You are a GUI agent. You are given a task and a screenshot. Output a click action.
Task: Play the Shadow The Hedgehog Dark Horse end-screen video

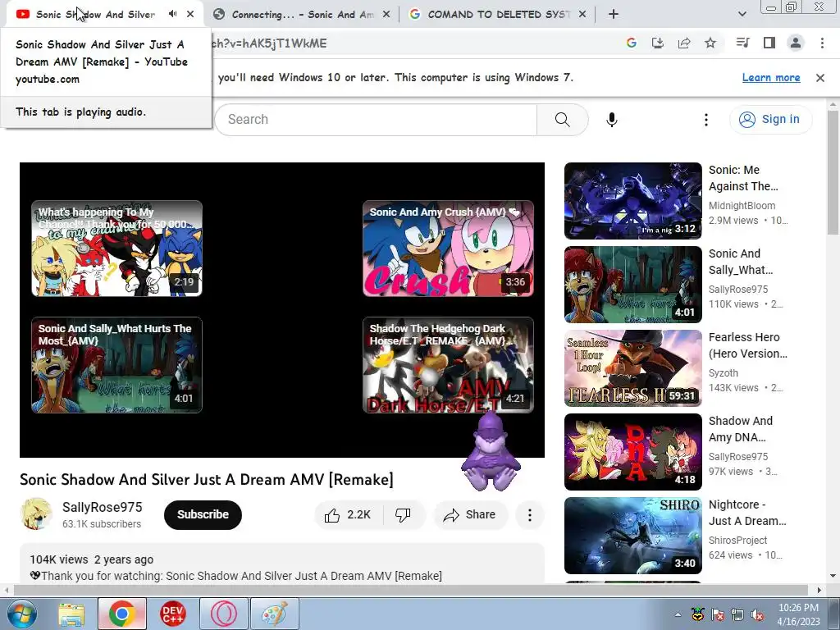point(448,365)
